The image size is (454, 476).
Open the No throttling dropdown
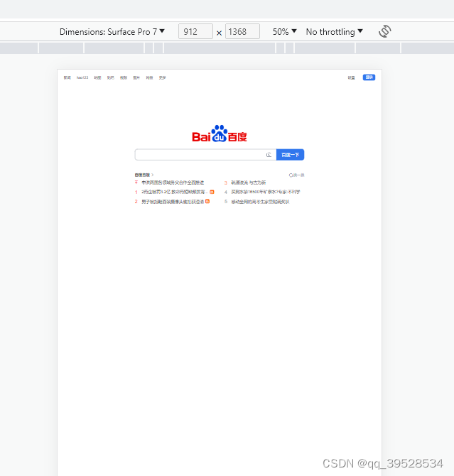click(x=335, y=31)
